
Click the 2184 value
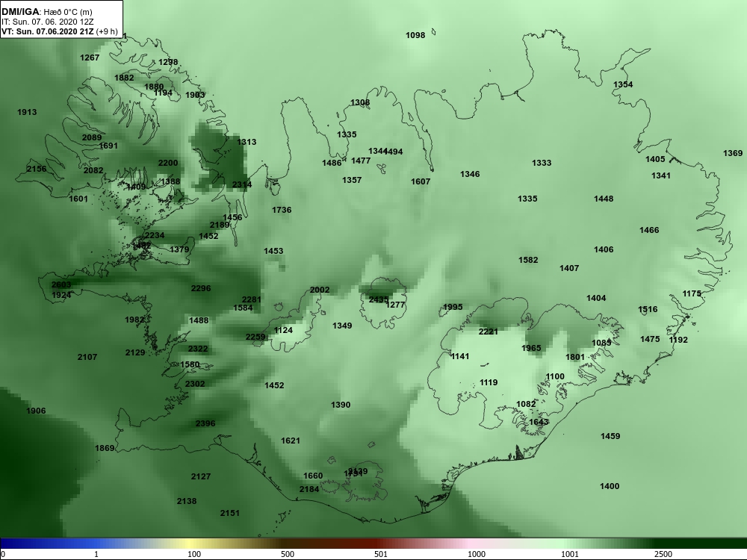(x=309, y=489)
